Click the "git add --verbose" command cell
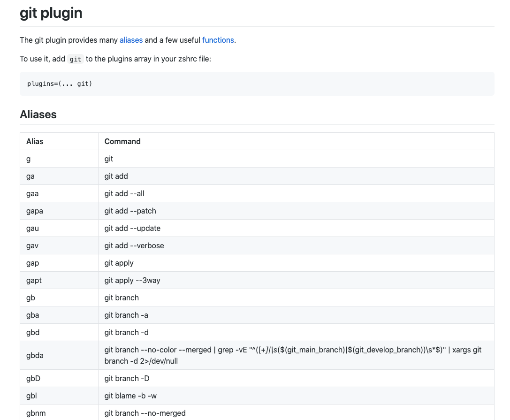 click(134, 245)
